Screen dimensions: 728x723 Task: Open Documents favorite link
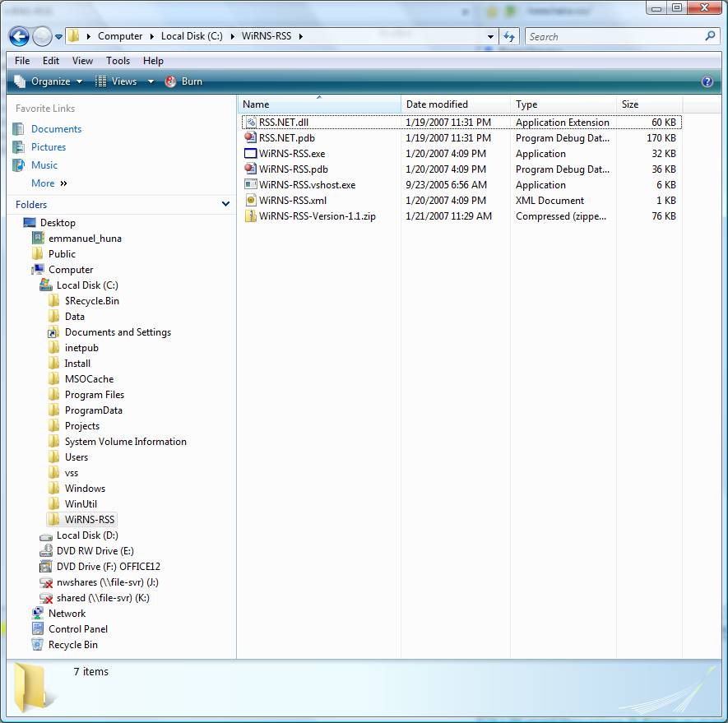tap(56, 129)
